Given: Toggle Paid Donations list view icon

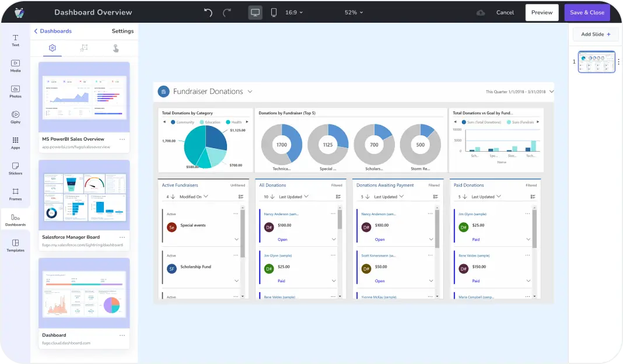Looking at the screenshot, I should pyautogui.click(x=533, y=197).
